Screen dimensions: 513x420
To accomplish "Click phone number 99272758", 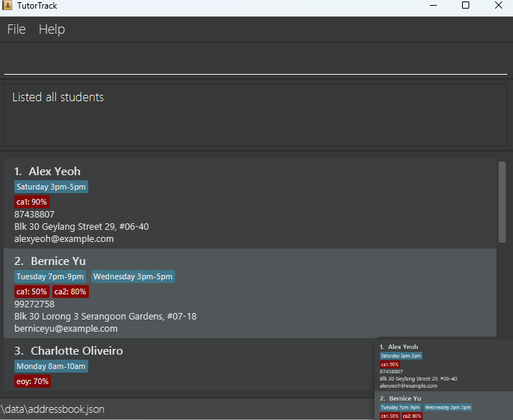I will [x=34, y=304].
